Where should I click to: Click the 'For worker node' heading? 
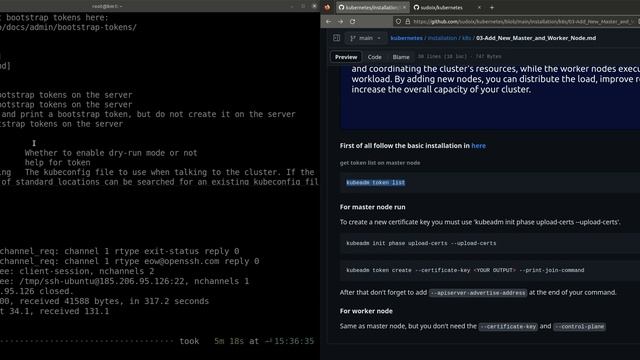click(x=366, y=311)
